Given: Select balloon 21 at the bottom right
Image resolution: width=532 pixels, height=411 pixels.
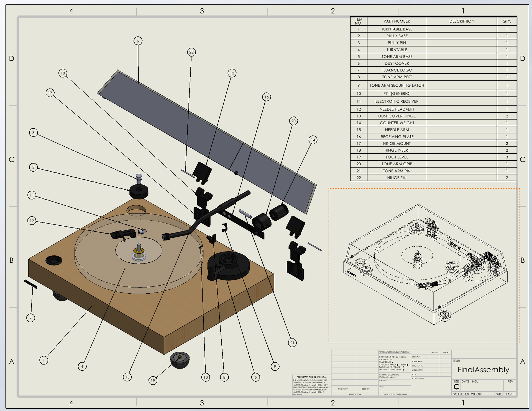Looking at the screenshot, I should 292,343.
